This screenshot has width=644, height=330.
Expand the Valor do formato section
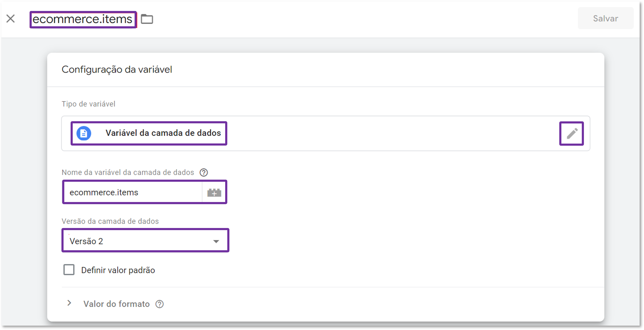pyautogui.click(x=70, y=303)
